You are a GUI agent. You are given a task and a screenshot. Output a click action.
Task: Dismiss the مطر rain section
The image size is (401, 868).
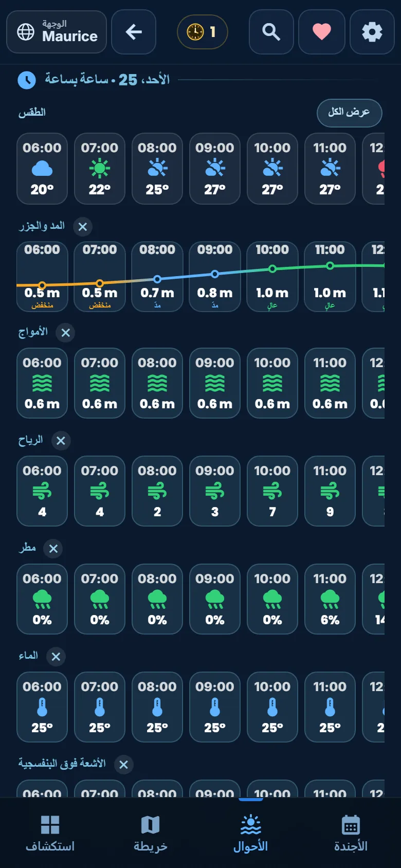[53, 549]
